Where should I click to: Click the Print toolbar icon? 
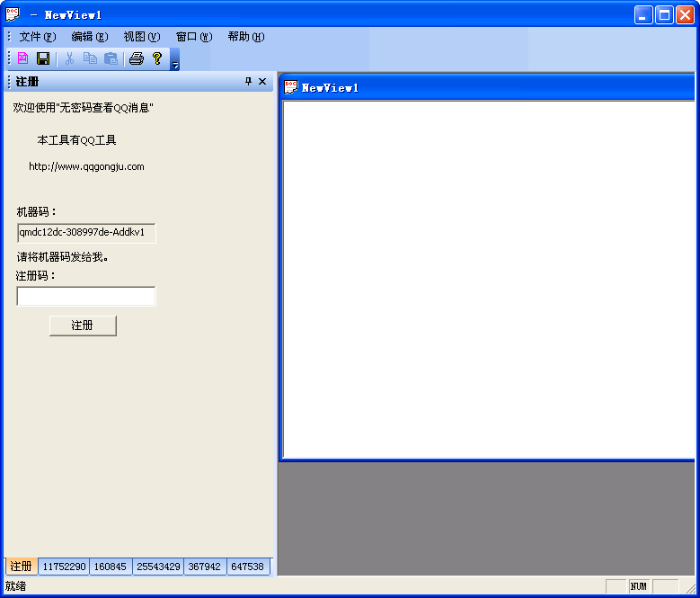(x=136, y=58)
